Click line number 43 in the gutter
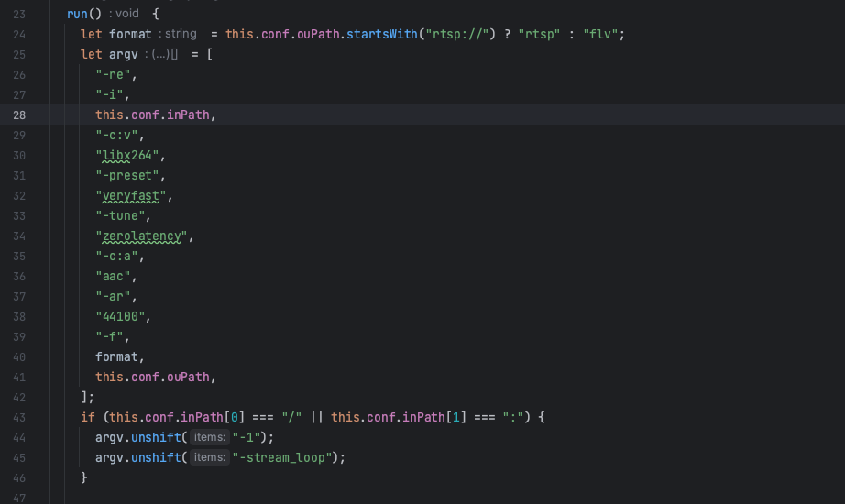The image size is (845, 504). 19,417
